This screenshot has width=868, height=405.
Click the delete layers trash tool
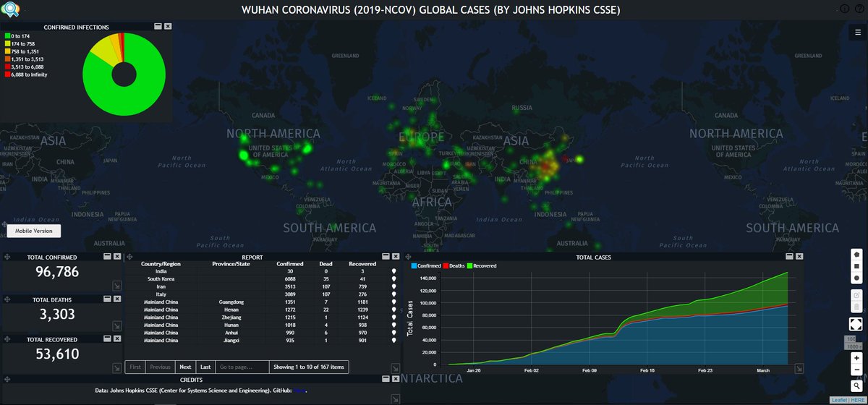pos(857,307)
